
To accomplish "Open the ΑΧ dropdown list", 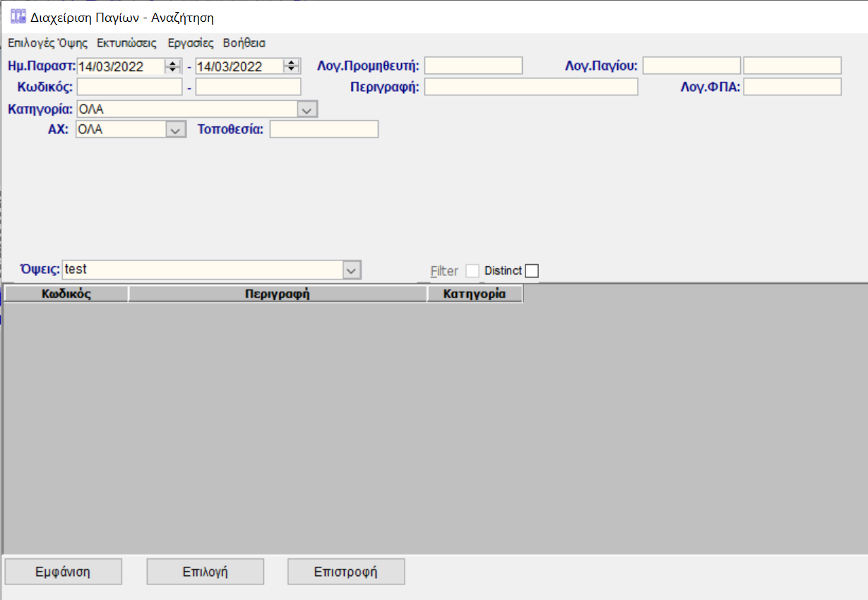I will click(x=174, y=130).
